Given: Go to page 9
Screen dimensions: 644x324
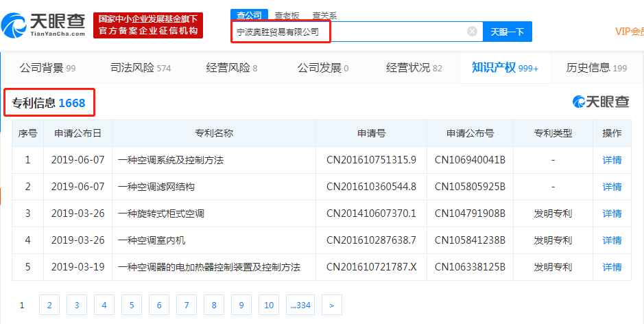Looking at the screenshot, I should (x=241, y=305).
